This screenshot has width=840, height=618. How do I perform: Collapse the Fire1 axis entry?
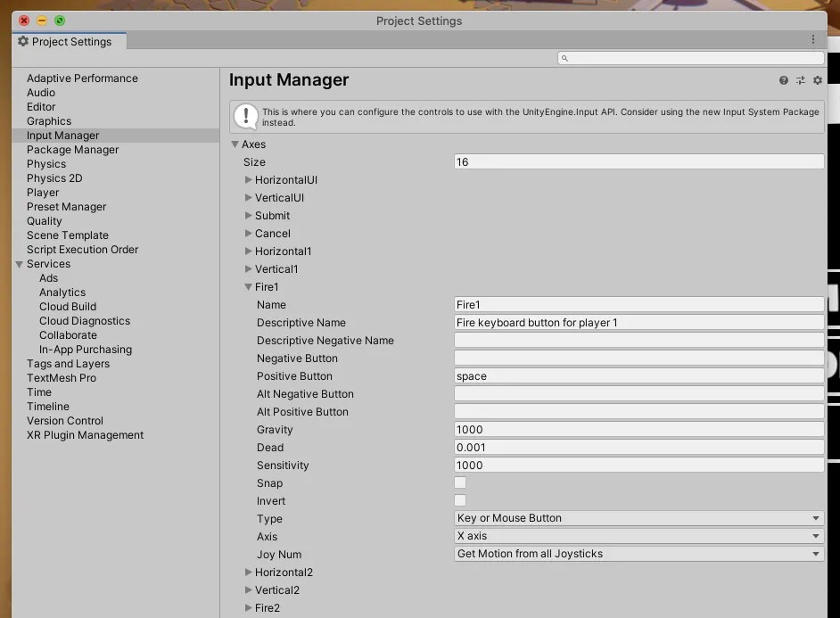[248, 286]
